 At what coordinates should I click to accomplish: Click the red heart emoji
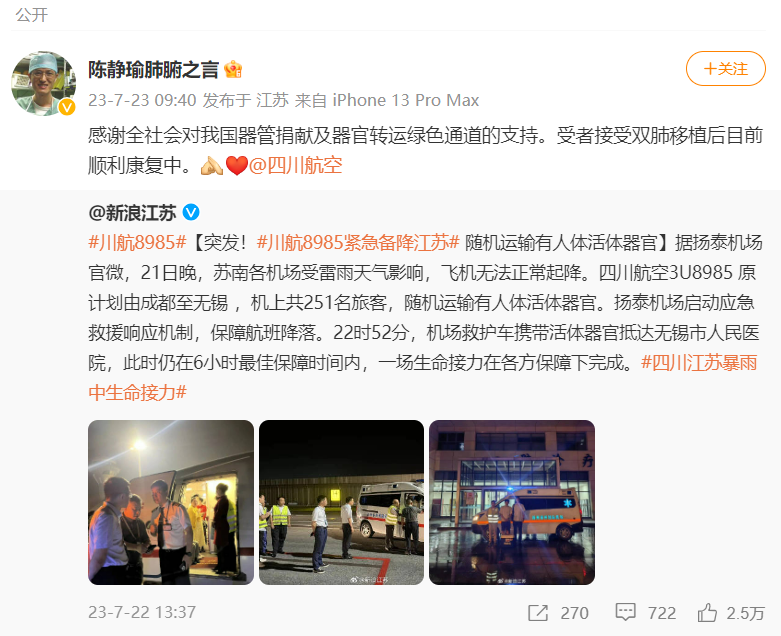237,165
